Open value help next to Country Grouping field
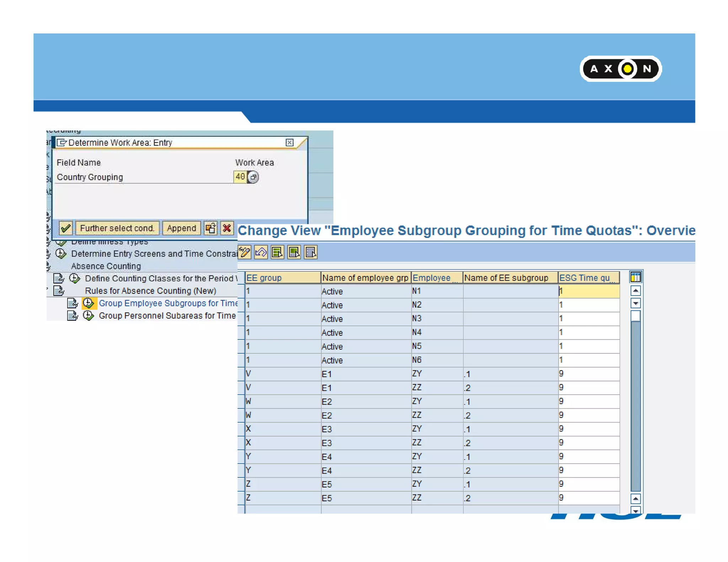This screenshot has height=562, width=728. click(253, 177)
